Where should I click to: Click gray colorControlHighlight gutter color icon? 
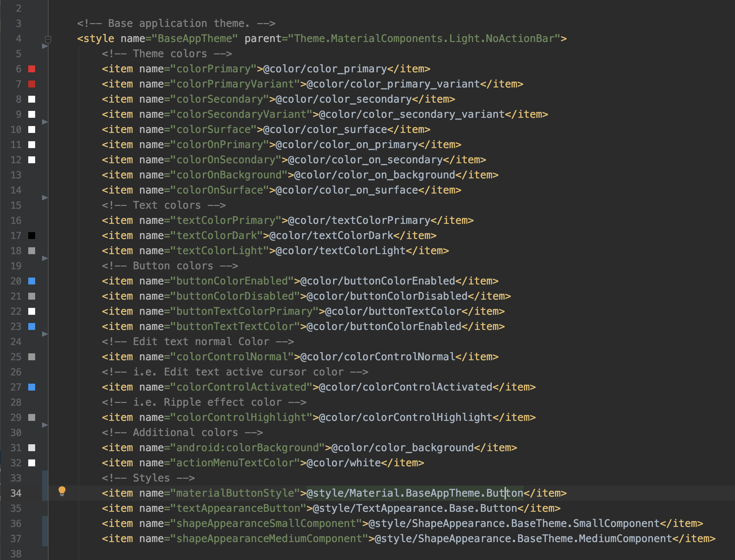[32, 417]
